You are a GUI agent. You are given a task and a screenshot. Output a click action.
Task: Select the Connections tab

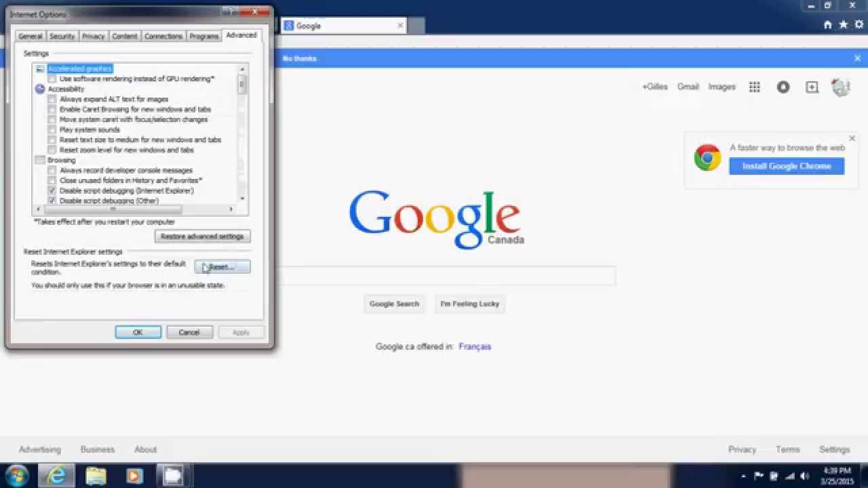[x=163, y=37]
